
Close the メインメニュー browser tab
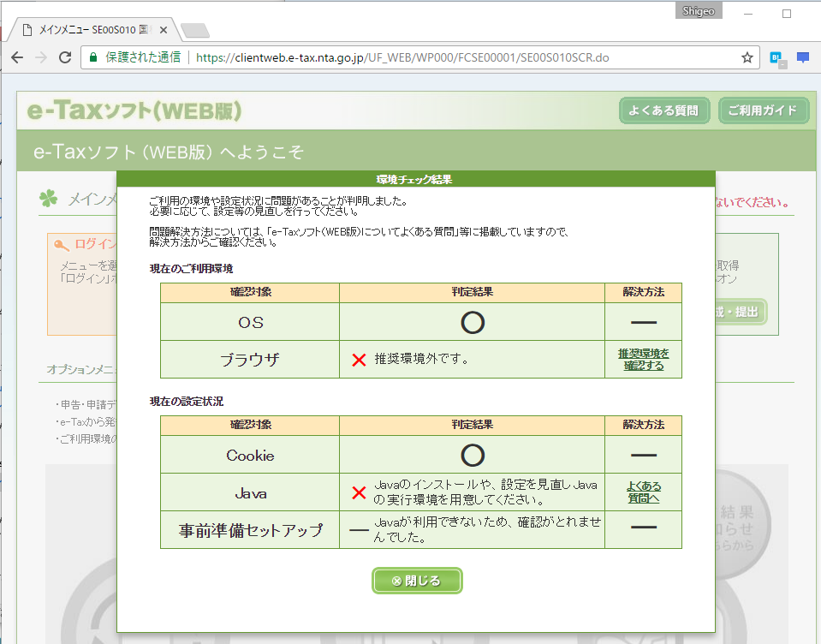(164, 30)
